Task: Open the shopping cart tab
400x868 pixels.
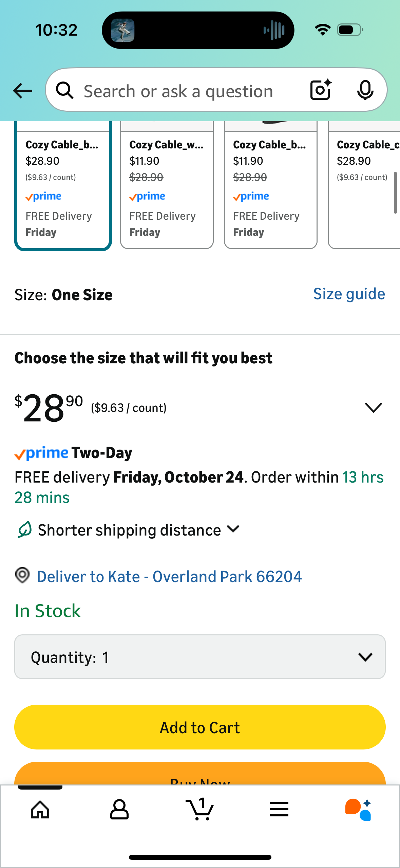Action: click(200, 810)
